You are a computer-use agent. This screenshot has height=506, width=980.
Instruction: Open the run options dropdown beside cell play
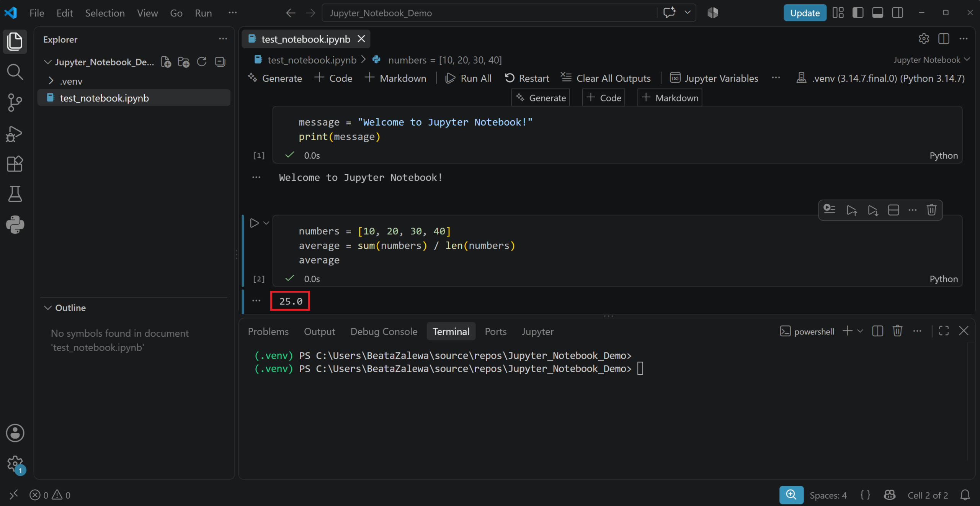click(x=266, y=223)
